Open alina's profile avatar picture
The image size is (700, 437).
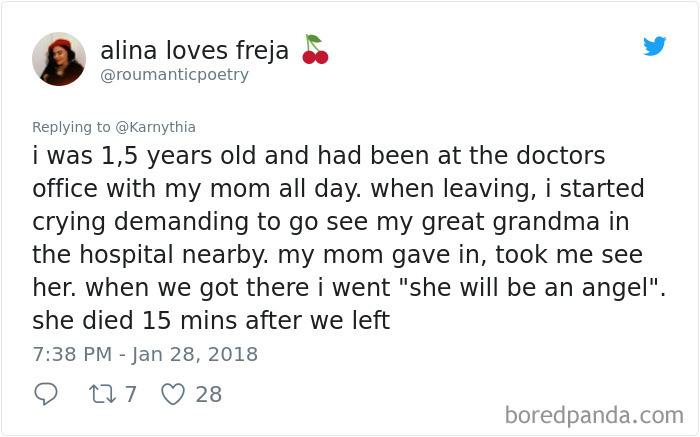(x=58, y=59)
